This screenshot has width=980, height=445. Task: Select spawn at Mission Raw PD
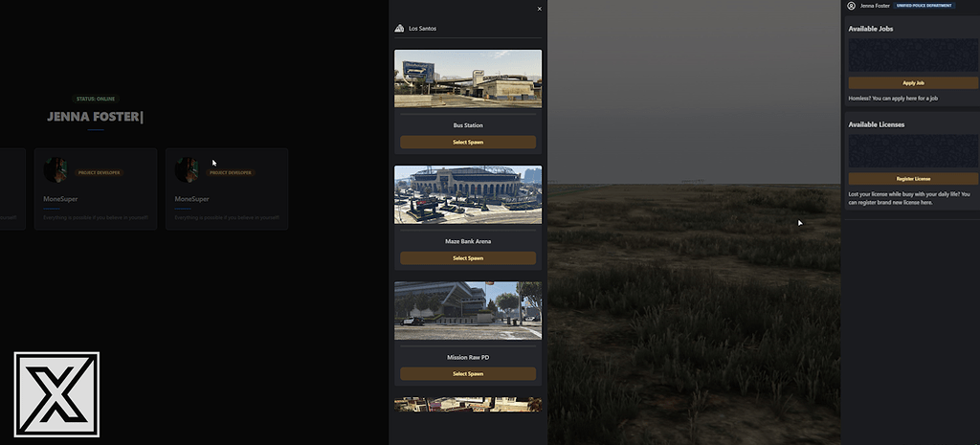[x=468, y=374]
